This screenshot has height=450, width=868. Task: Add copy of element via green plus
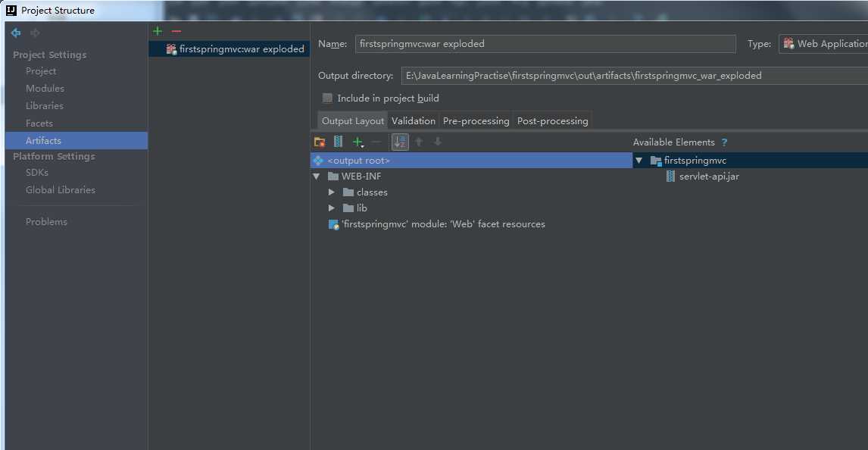click(x=358, y=142)
